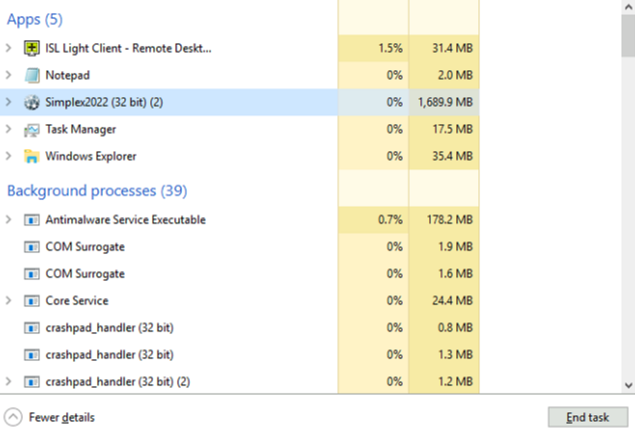Select the Task Manager process name
The width and height of the screenshot is (635, 435).
coord(81,130)
